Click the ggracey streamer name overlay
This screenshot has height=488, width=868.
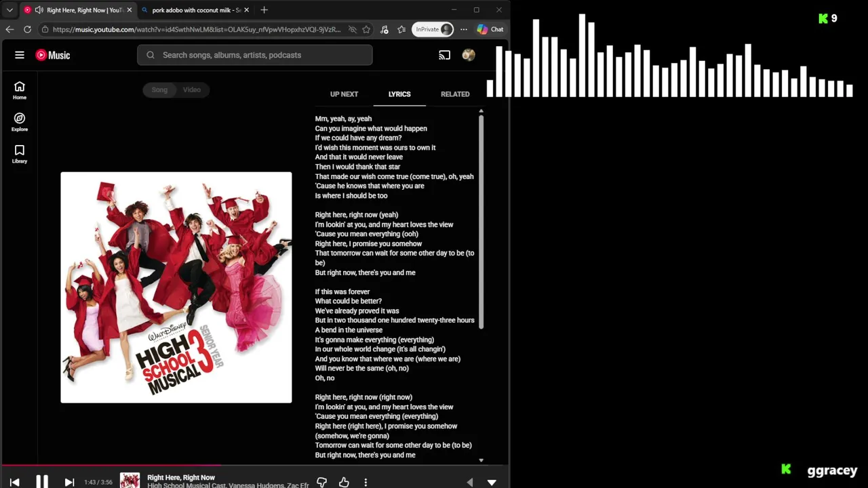(x=832, y=470)
